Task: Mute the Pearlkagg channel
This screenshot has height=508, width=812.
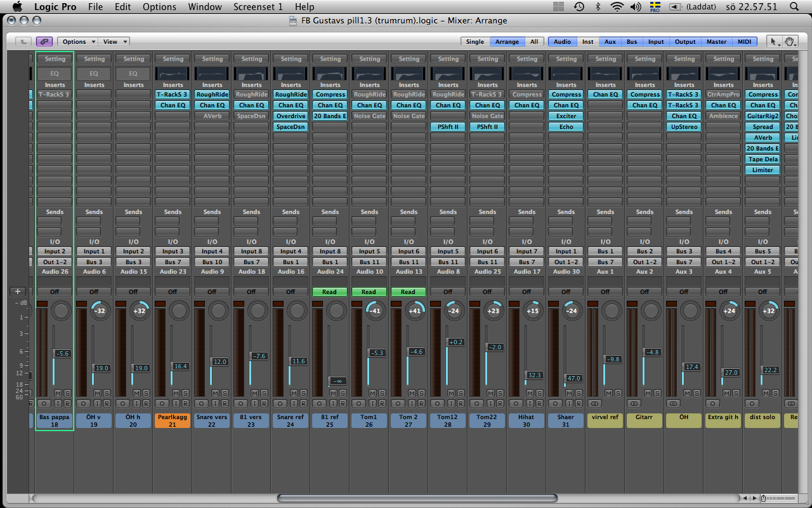Action: pos(176,393)
